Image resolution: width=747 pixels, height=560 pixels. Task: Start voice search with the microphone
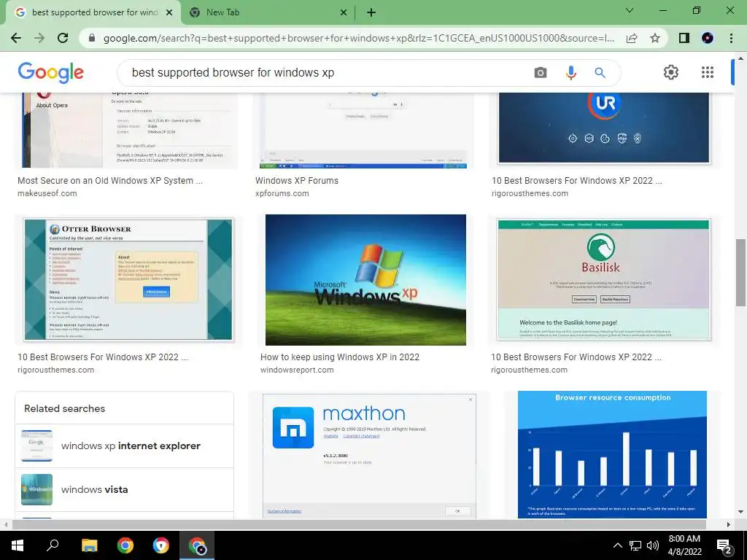[570, 72]
